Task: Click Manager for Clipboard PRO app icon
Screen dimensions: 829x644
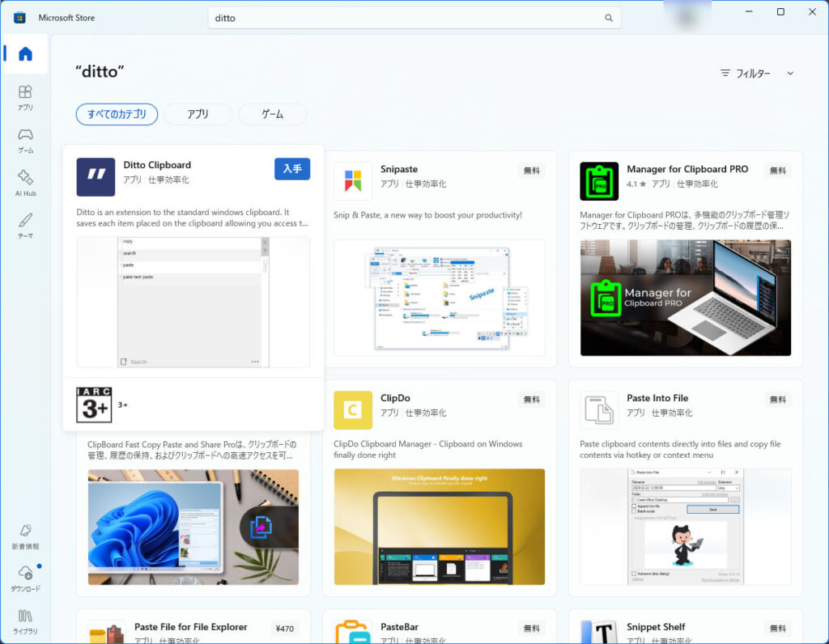Action: [599, 181]
